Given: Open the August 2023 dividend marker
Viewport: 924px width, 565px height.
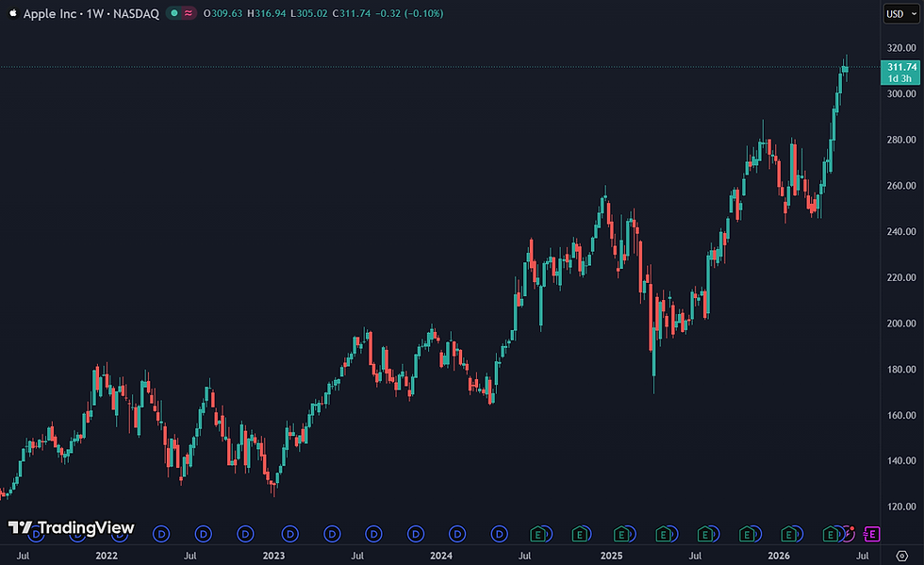Looking at the screenshot, I should click(373, 534).
